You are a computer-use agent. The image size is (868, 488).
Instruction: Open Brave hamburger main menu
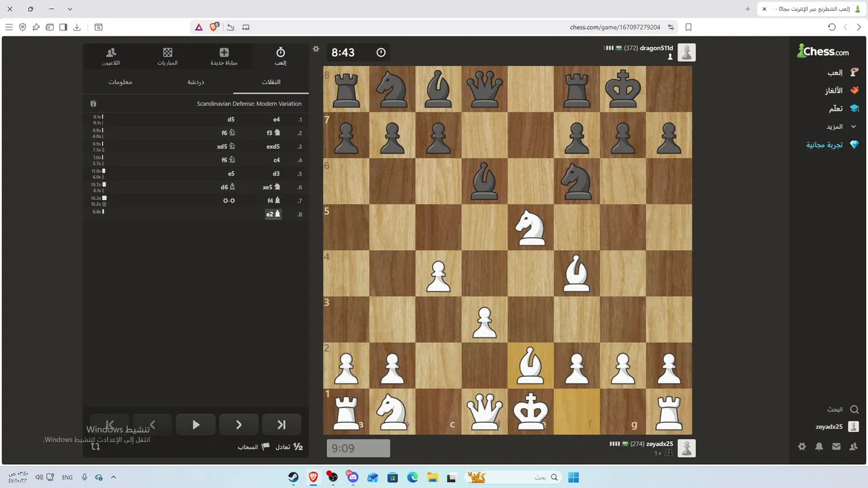click(8, 27)
